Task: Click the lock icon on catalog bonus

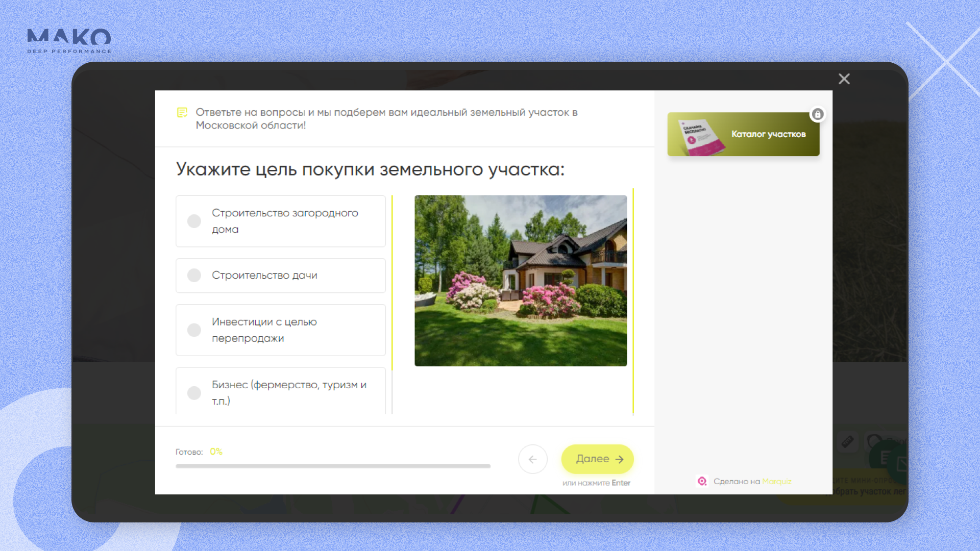Action: 818,114
